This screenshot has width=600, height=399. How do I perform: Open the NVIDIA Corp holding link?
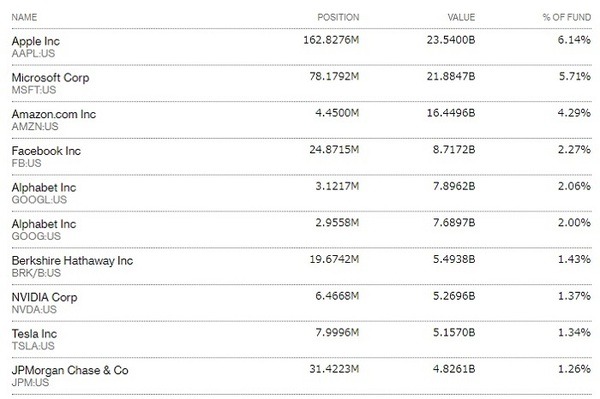pos(44,297)
